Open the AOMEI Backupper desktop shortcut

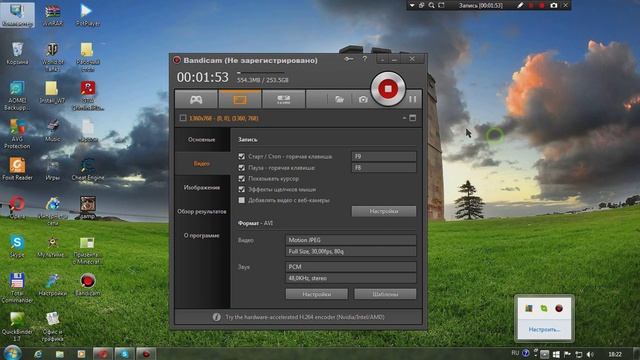17,96
